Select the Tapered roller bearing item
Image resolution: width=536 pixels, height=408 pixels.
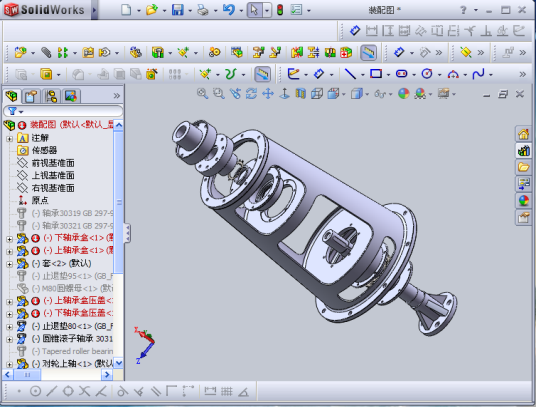point(78,351)
